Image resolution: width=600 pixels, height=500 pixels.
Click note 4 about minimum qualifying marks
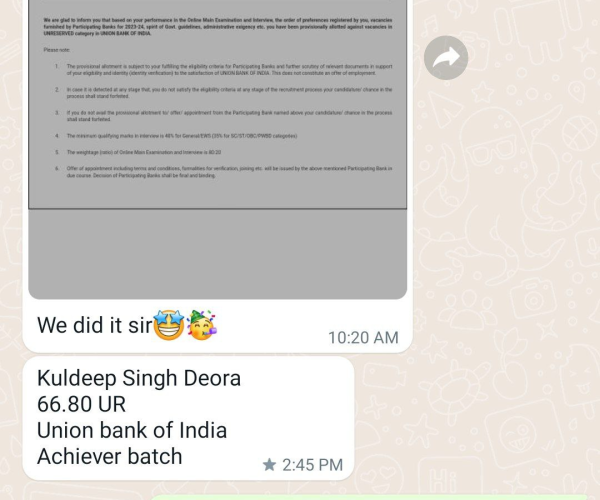(x=176, y=136)
